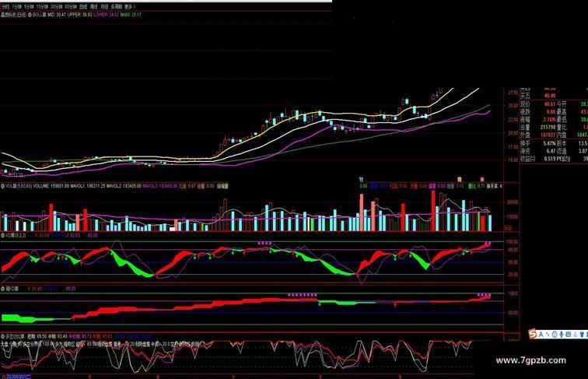
Task: Click the 换手率 label above volume chart
Action: click(x=493, y=186)
